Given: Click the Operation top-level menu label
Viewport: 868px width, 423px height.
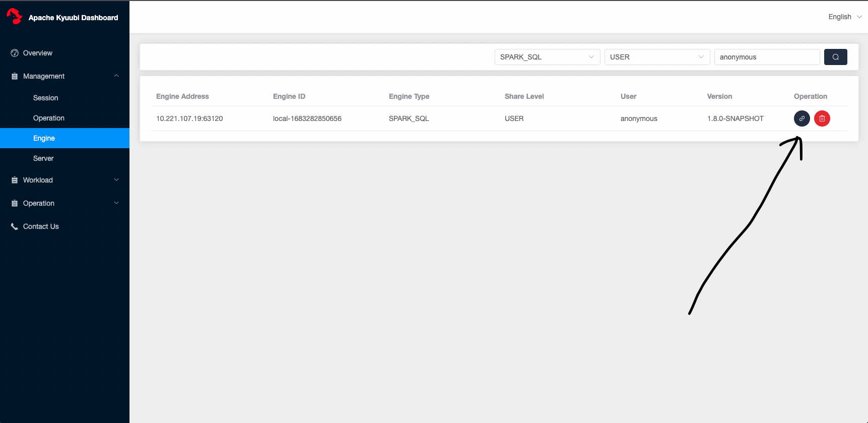Looking at the screenshot, I should click(x=39, y=203).
